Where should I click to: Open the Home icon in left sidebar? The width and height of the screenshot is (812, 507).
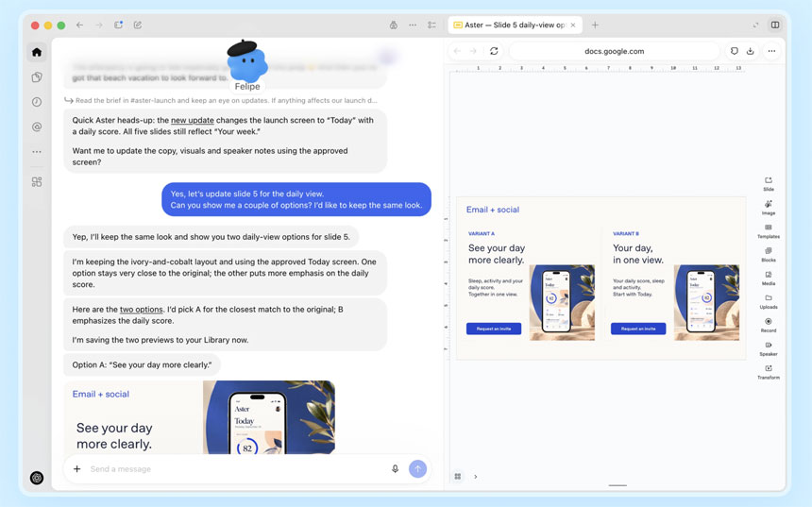pyautogui.click(x=37, y=52)
